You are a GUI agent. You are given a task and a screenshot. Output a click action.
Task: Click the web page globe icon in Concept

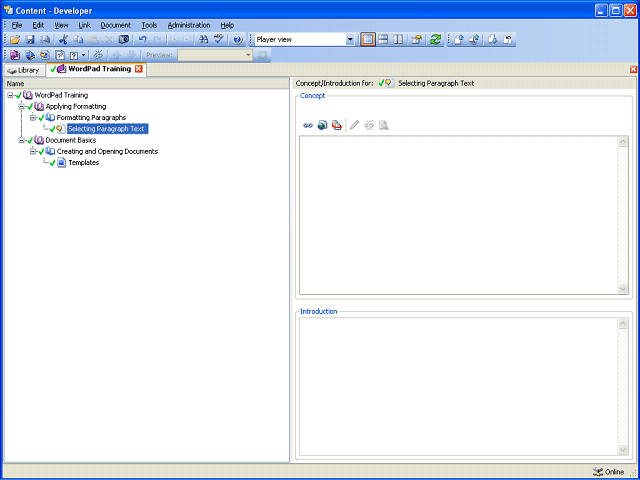pos(322,125)
